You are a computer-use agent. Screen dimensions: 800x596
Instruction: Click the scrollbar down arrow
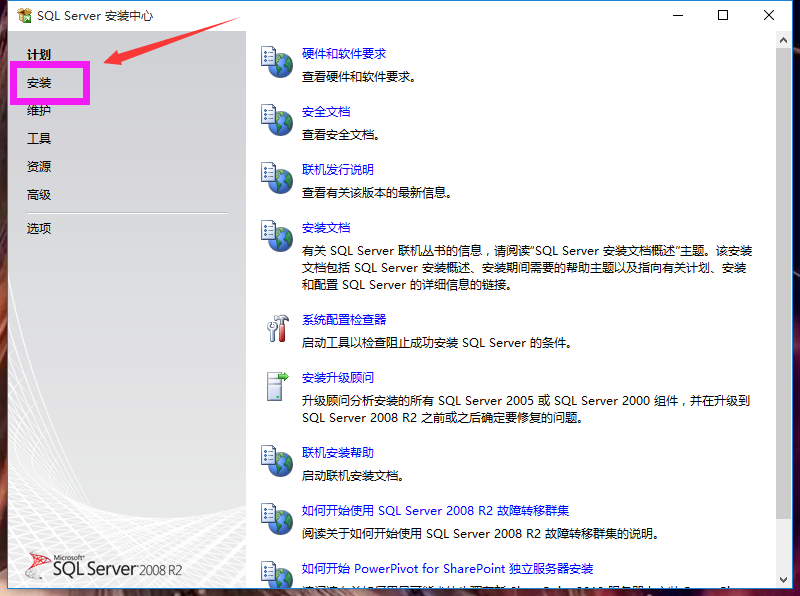[x=784, y=580]
